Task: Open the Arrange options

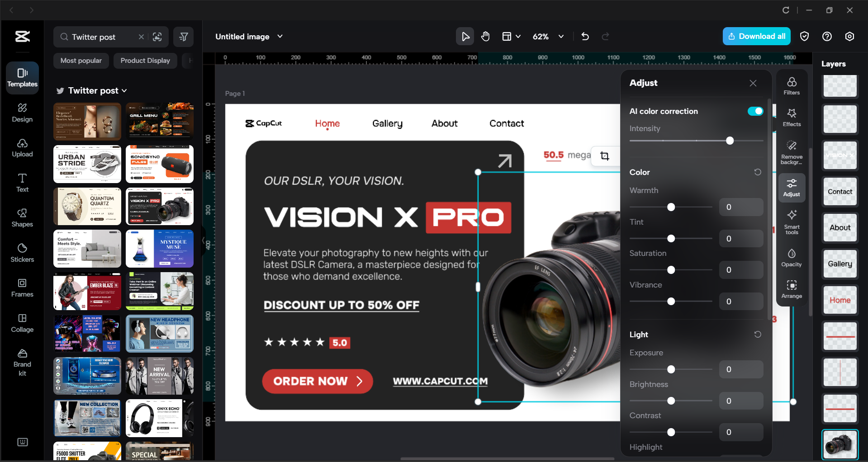Action: tap(791, 289)
